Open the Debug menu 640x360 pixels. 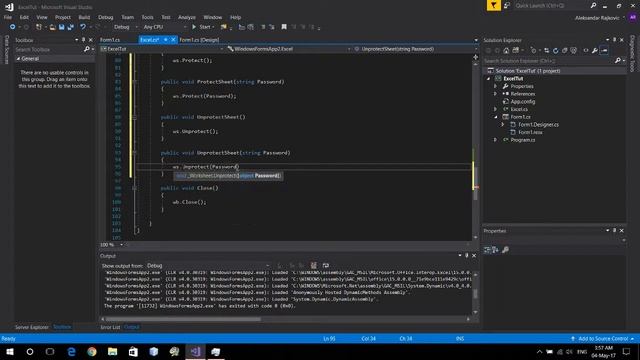click(105, 17)
